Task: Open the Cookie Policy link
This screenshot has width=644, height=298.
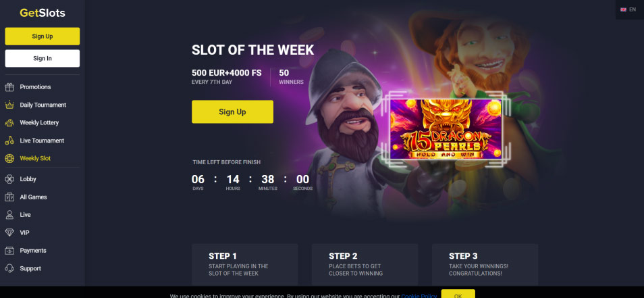Action: tap(419, 295)
